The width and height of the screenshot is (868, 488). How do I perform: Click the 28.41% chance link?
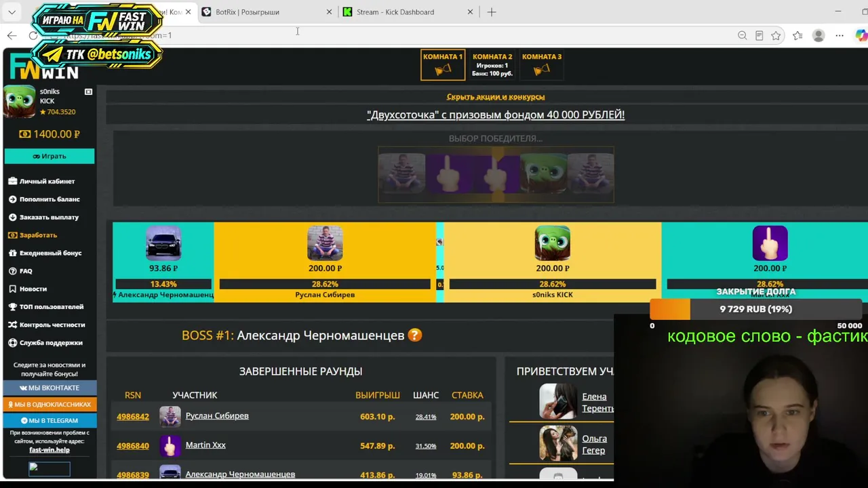[x=426, y=417]
